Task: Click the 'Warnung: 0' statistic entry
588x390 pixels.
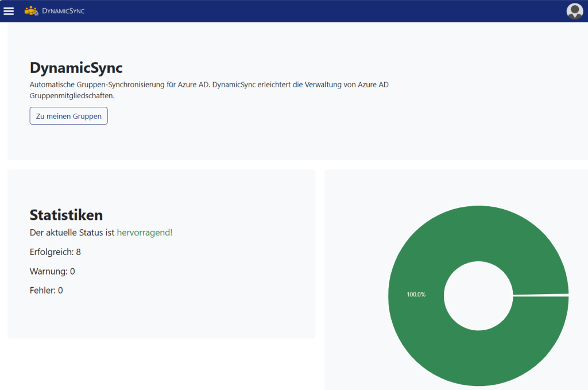Action: point(51,271)
